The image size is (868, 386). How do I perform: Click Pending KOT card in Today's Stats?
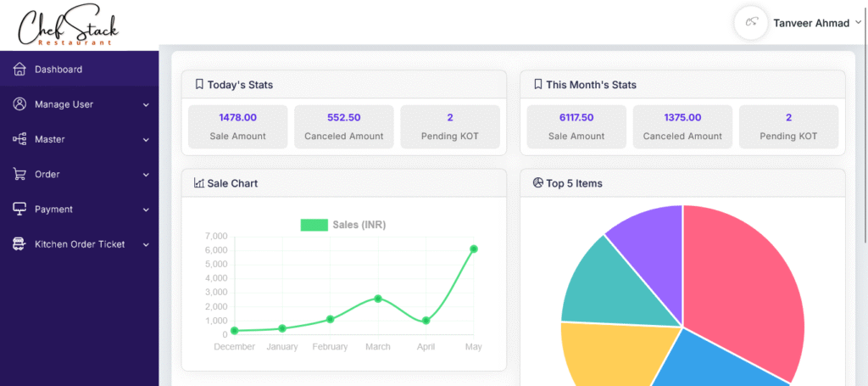click(x=450, y=126)
